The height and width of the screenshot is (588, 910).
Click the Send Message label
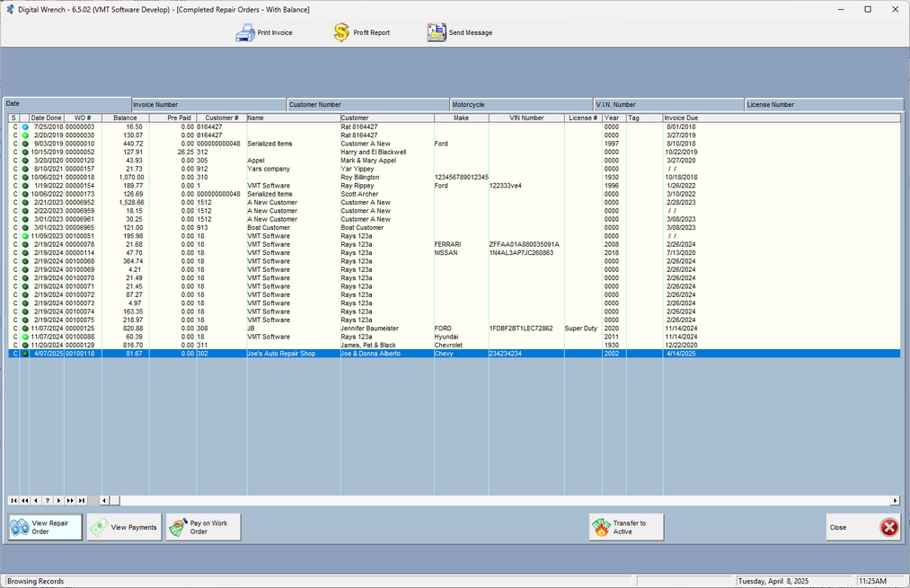click(x=470, y=32)
